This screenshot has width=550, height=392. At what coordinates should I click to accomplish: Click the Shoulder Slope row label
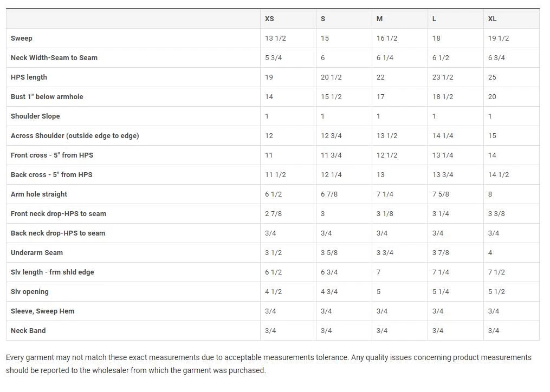click(x=35, y=116)
